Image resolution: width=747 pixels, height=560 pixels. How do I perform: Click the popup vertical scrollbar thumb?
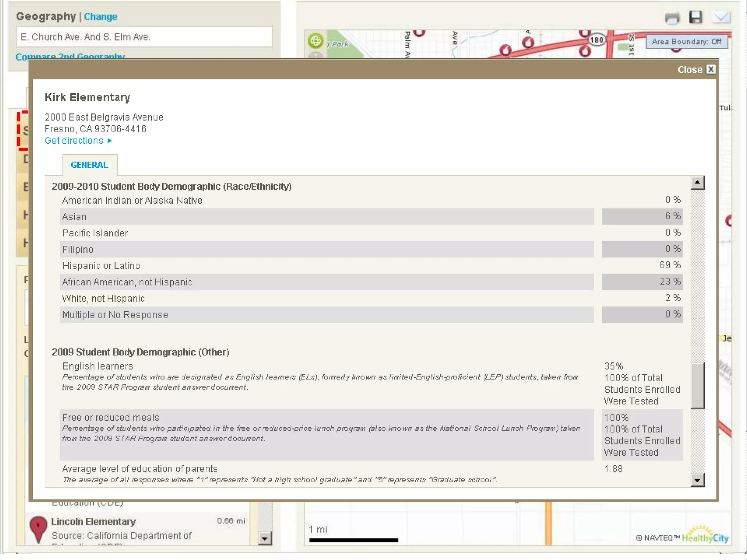(x=697, y=385)
